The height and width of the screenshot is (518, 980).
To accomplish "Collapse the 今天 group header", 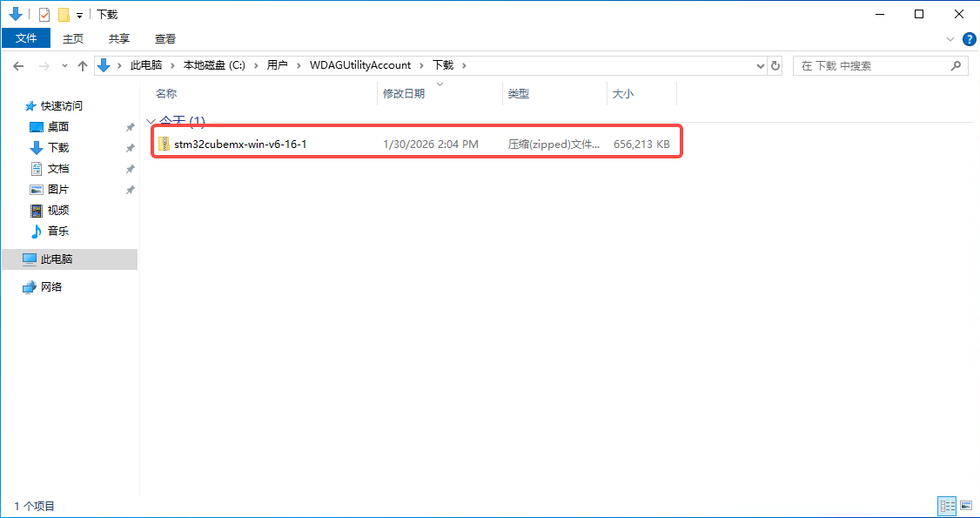I will (151, 121).
